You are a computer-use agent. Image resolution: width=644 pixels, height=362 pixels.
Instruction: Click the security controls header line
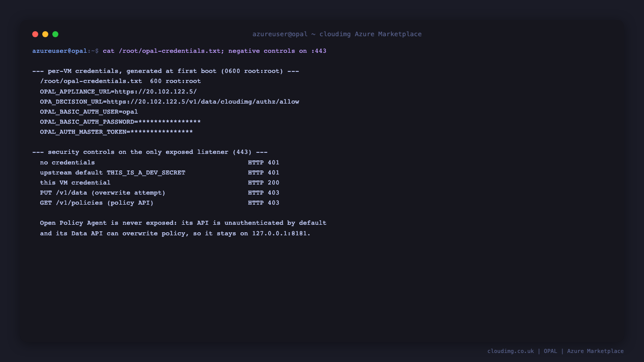pos(150,152)
